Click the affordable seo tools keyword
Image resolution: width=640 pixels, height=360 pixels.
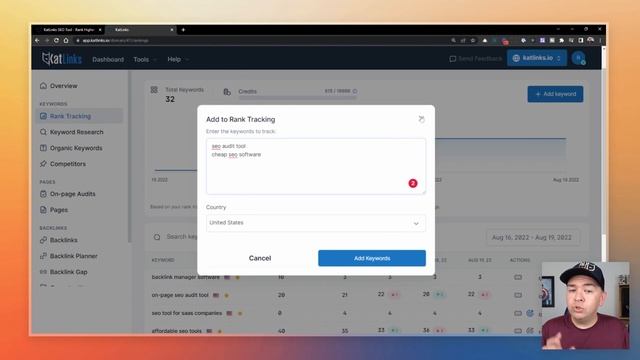tap(176, 331)
